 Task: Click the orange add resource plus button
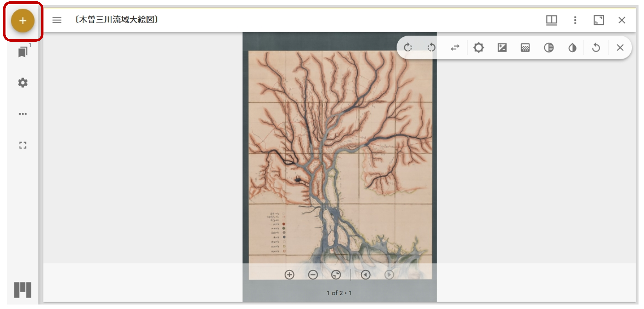(x=23, y=20)
